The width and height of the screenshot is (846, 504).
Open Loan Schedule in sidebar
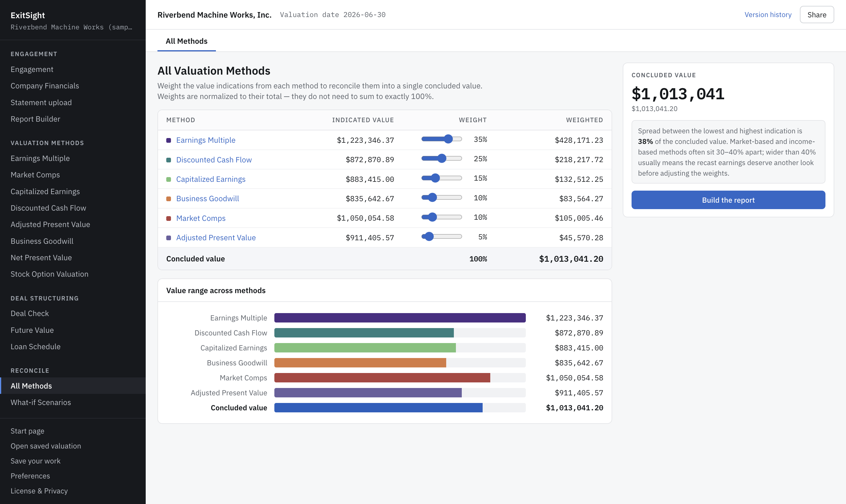[x=73, y=346]
